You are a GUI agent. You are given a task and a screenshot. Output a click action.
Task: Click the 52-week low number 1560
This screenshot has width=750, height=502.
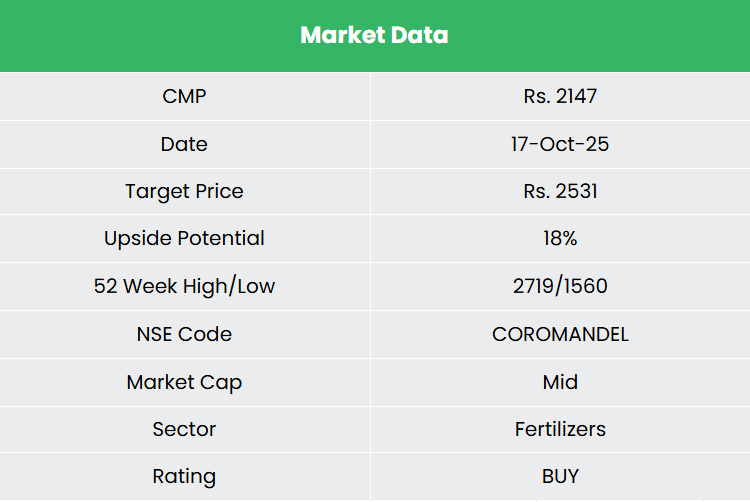[x=584, y=286]
